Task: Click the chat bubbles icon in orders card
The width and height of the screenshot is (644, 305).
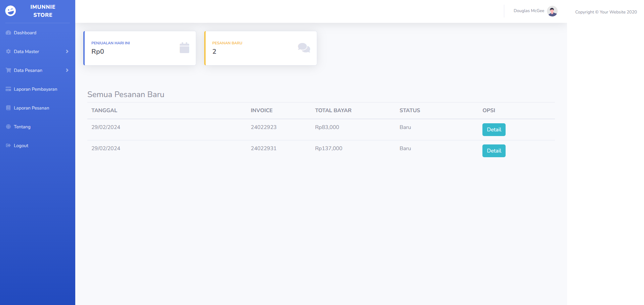Action: point(304,48)
